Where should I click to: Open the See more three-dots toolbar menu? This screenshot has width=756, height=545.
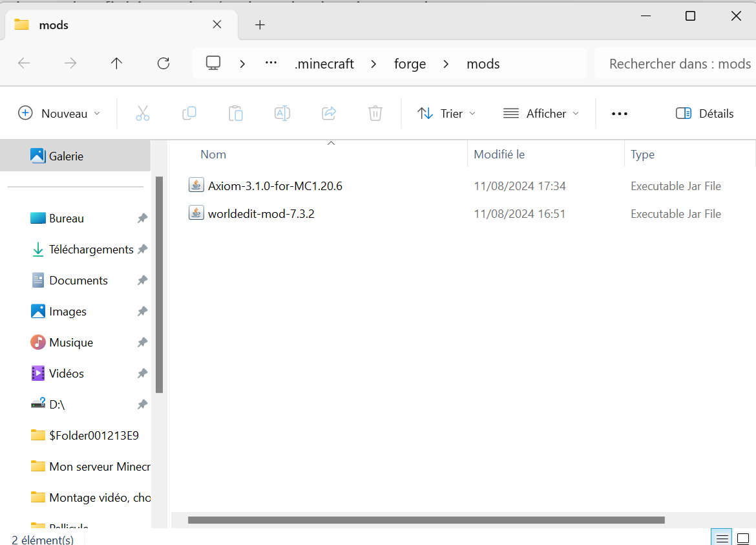click(620, 114)
